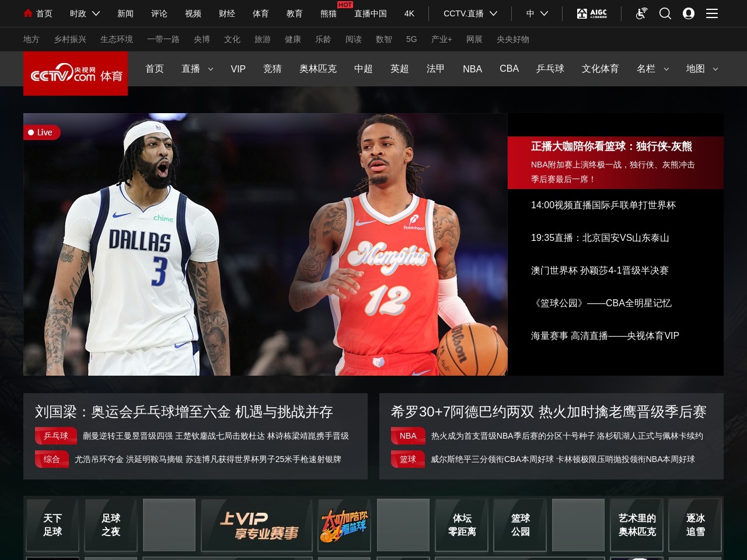Click the red 乒乓球 category tag

(x=56, y=436)
